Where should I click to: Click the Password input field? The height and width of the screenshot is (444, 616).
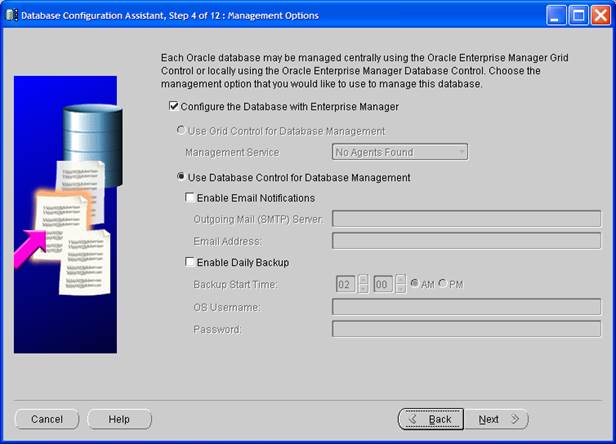(x=466, y=329)
